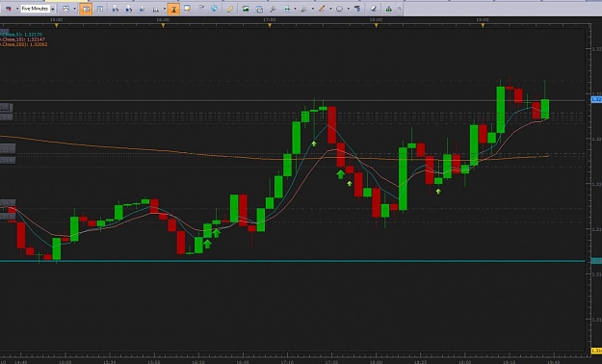Click the blue globe icon
The image size is (602, 364).
point(214,9)
